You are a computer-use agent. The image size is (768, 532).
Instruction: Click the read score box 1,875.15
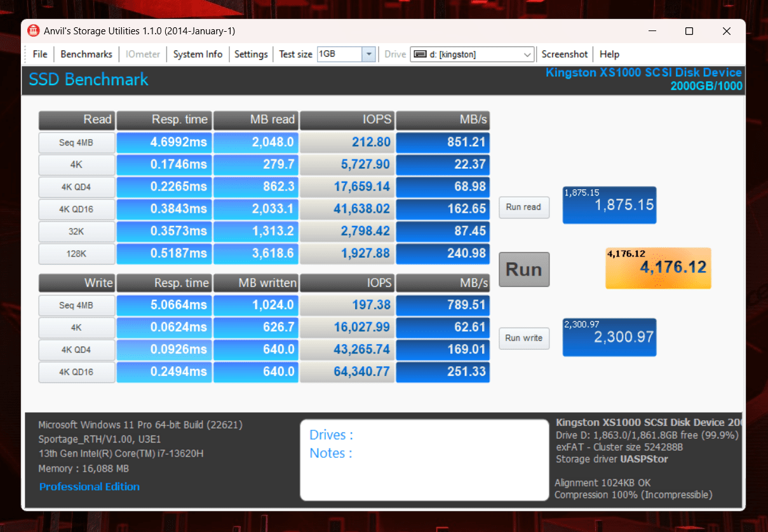[609, 205]
